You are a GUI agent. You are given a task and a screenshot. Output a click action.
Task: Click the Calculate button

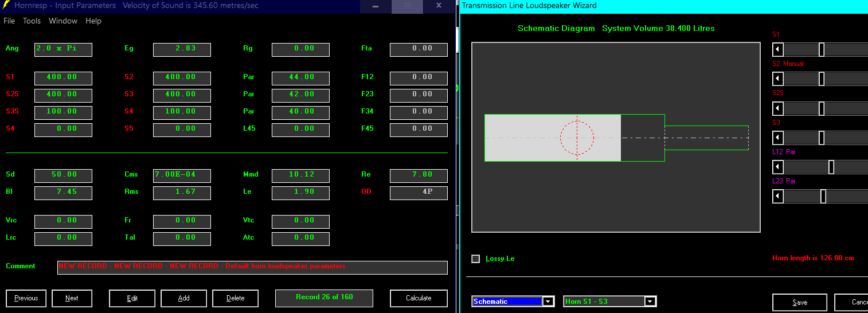point(419,298)
